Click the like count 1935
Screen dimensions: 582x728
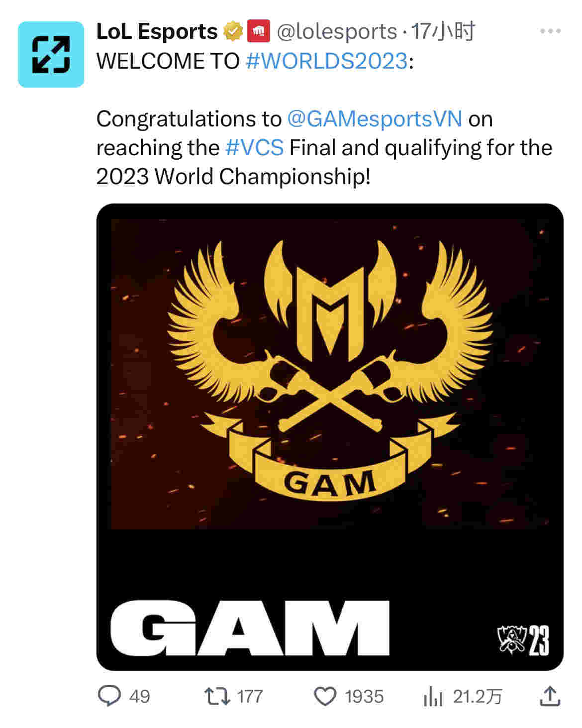tap(364, 696)
